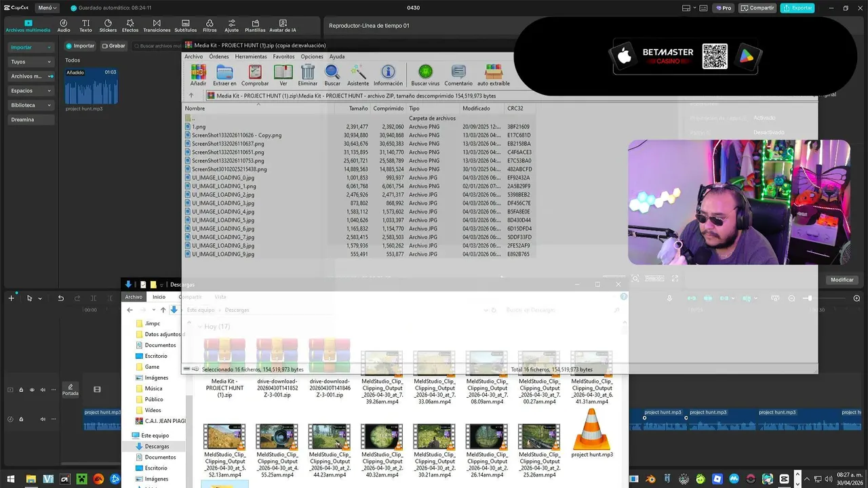Open the Audio tab in CapCut

(64, 26)
